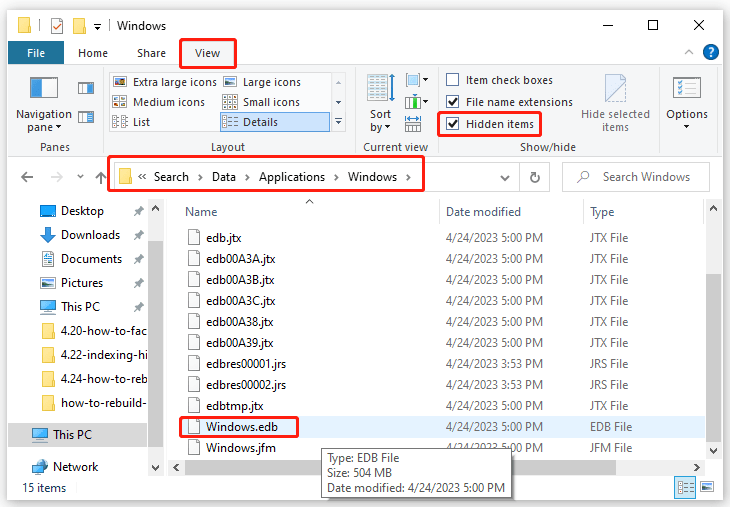Select the Windows.edb file

pyautogui.click(x=242, y=426)
